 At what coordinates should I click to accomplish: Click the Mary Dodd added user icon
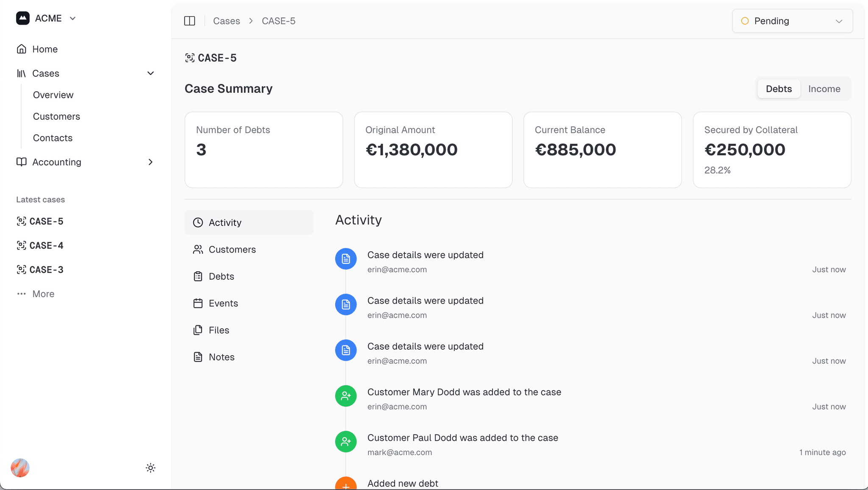click(x=346, y=396)
